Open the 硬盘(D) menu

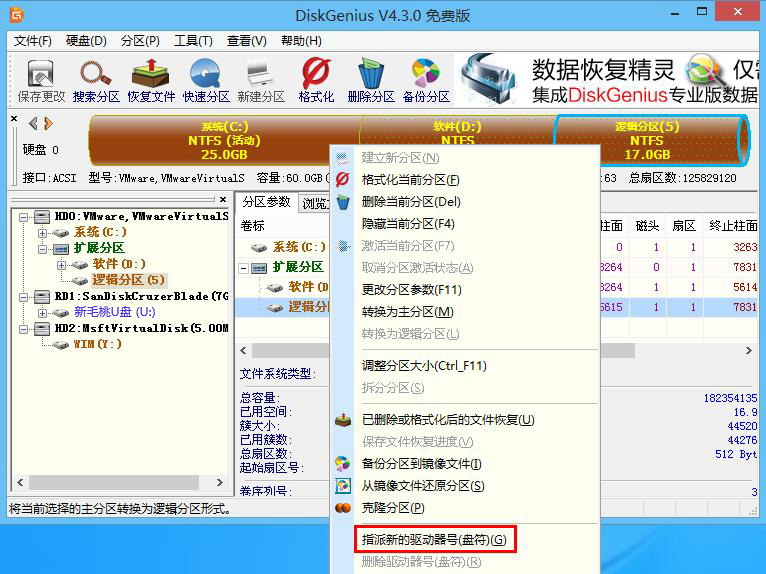coord(86,41)
